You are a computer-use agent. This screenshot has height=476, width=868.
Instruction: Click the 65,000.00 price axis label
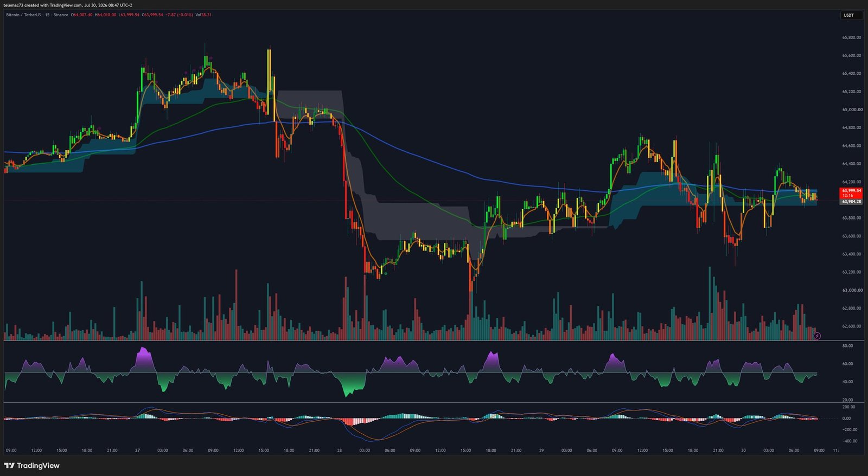point(852,110)
